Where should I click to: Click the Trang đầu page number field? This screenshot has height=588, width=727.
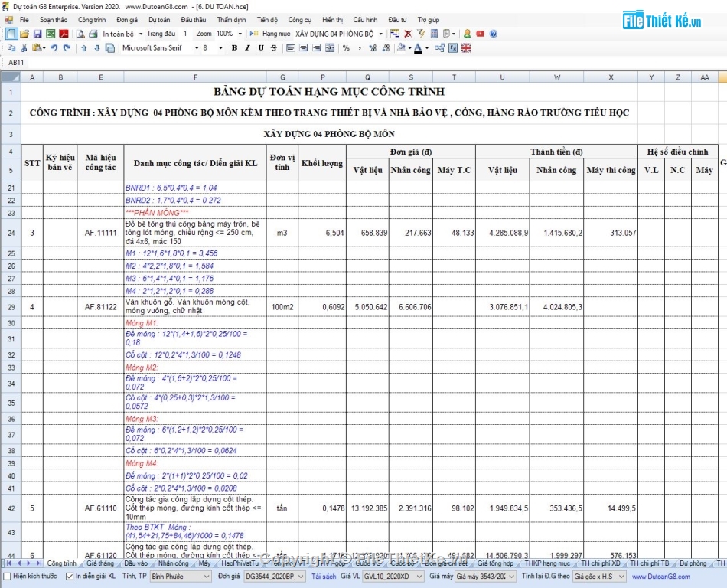(185, 34)
